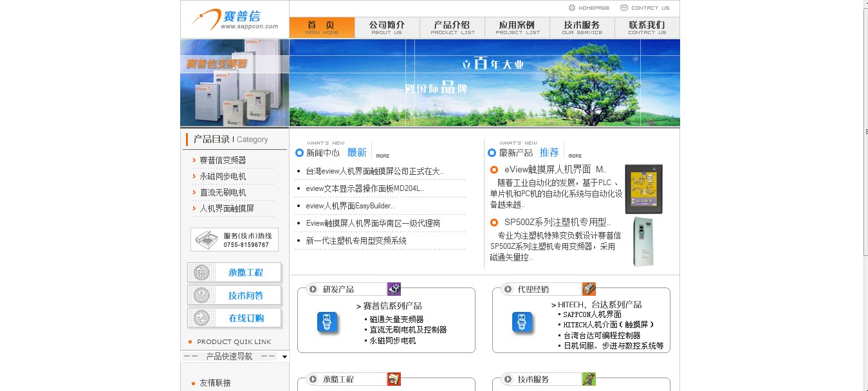Open the 技术服务 Our Service tab
This screenshot has width=868, height=391.
pyautogui.click(x=582, y=28)
